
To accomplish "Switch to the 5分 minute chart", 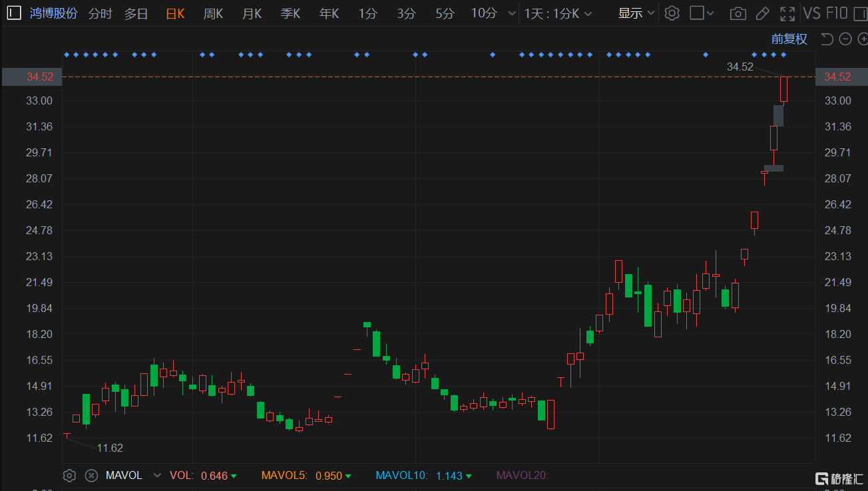I will pos(445,13).
